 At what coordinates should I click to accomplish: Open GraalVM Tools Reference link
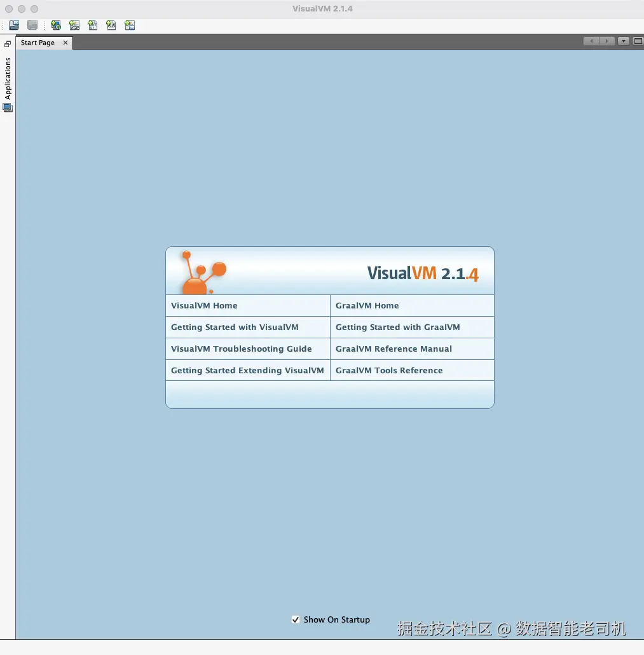pos(389,371)
